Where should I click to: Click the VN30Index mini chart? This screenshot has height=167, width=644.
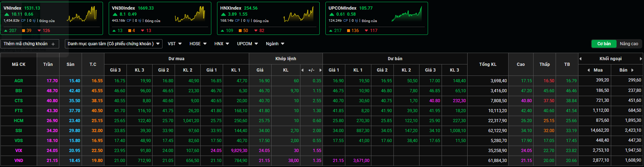pos(190,14)
